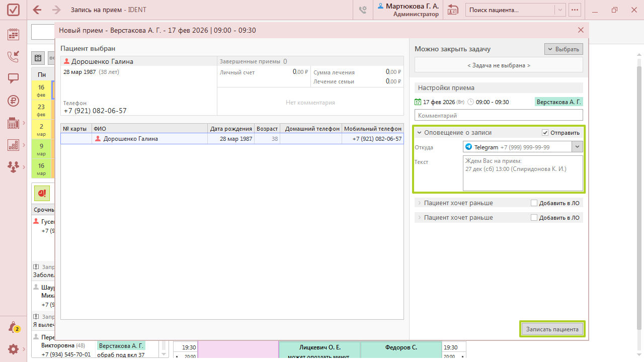Open the notifications bell with badge
Viewport: 644px width, 362px height.
point(14,327)
